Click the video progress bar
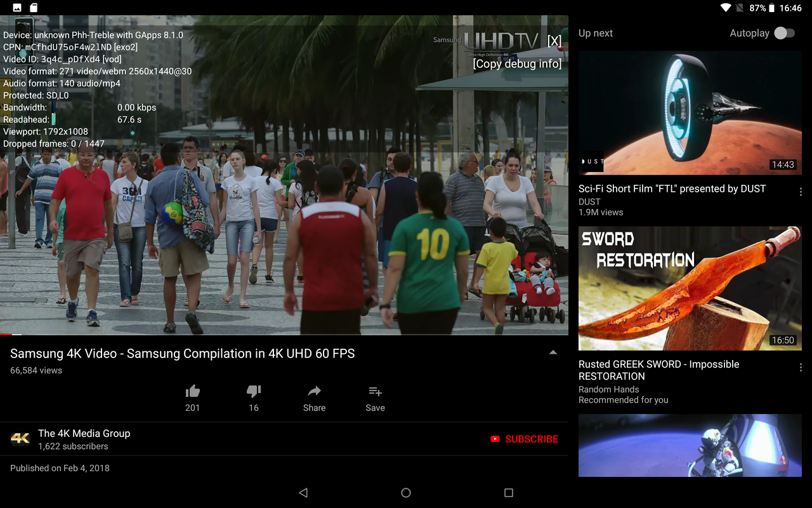 pos(284,334)
